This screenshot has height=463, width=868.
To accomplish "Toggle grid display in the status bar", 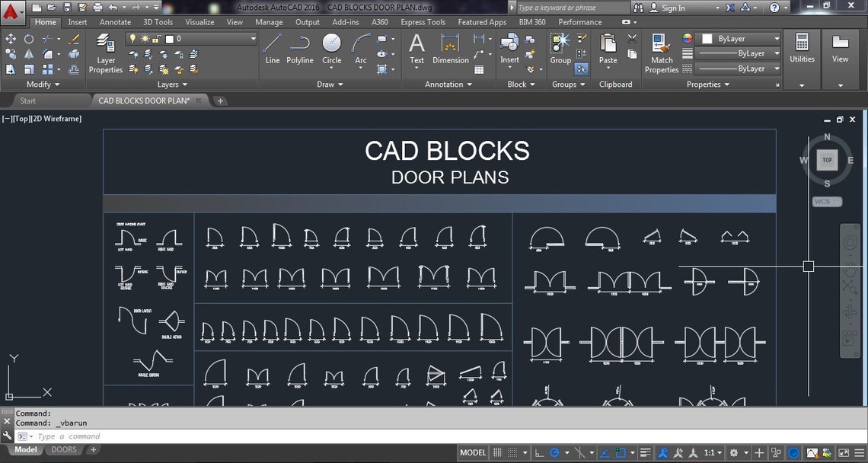I will coord(496,452).
